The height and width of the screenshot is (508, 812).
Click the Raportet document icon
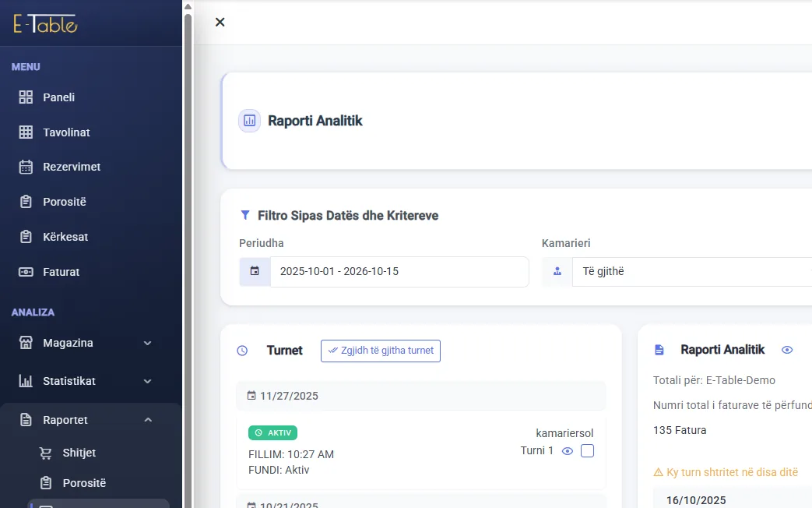[x=26, y=420]
